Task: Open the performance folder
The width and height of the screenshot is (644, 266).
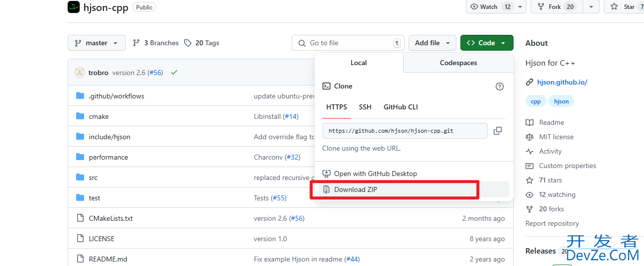Action: 108,157
